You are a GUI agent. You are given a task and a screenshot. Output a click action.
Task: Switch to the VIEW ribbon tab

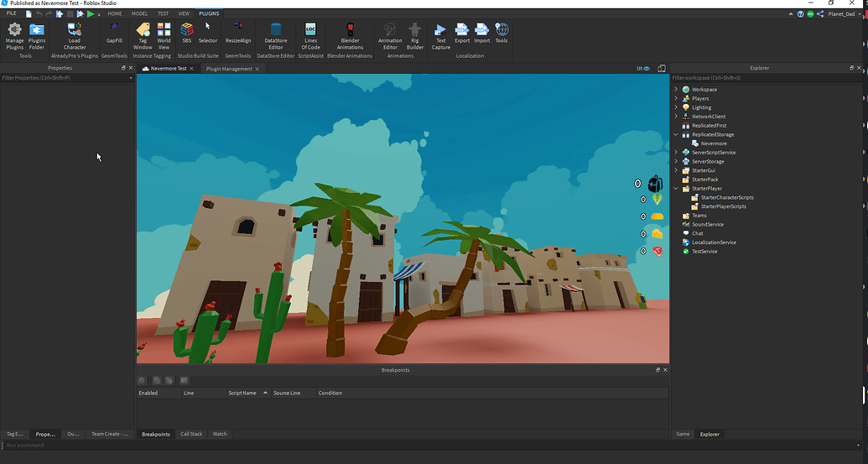tap(184, 13)
